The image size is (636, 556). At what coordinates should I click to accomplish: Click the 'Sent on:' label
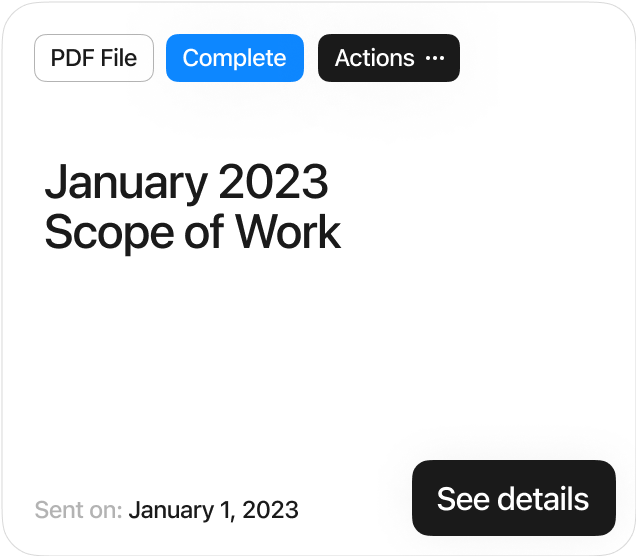click(78, 510)
